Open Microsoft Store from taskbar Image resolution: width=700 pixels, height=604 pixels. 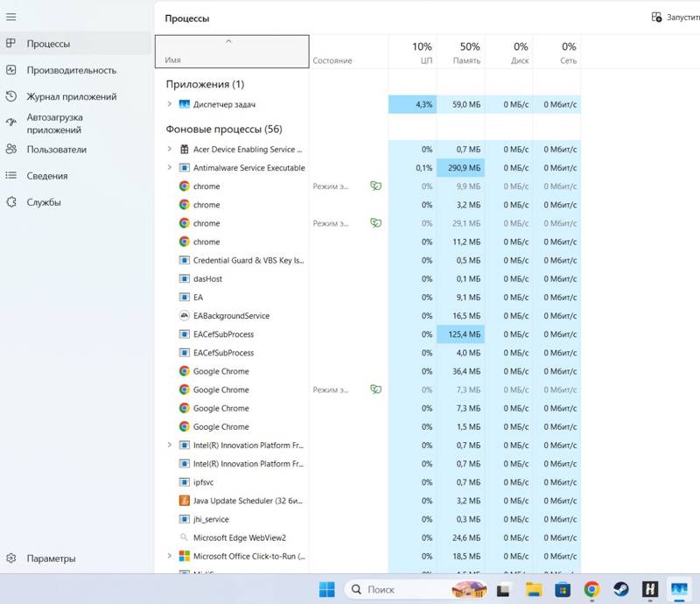tap(563, 590)
